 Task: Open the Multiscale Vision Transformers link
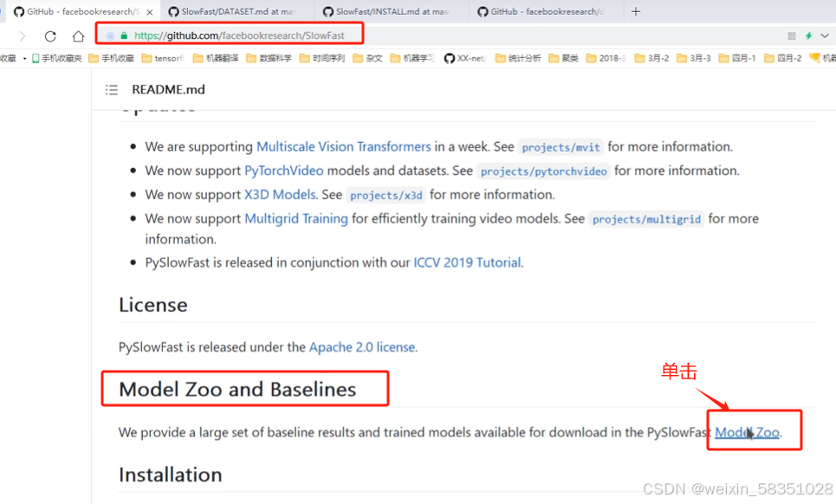pos(344,146)
